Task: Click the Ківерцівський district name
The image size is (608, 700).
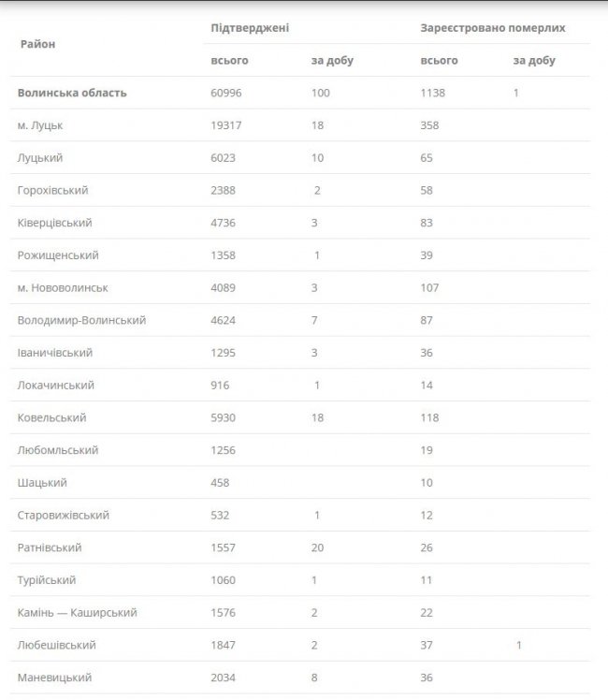Action: [x=54, y=223]
